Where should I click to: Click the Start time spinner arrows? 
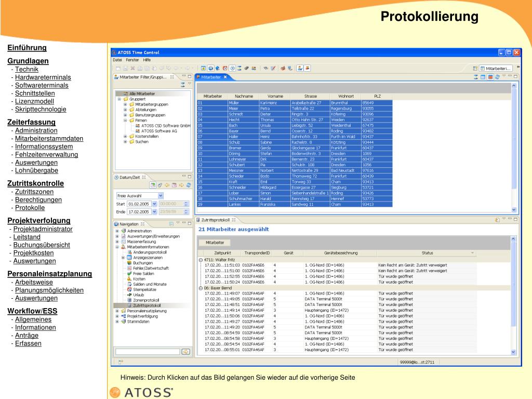click(186, 204)
